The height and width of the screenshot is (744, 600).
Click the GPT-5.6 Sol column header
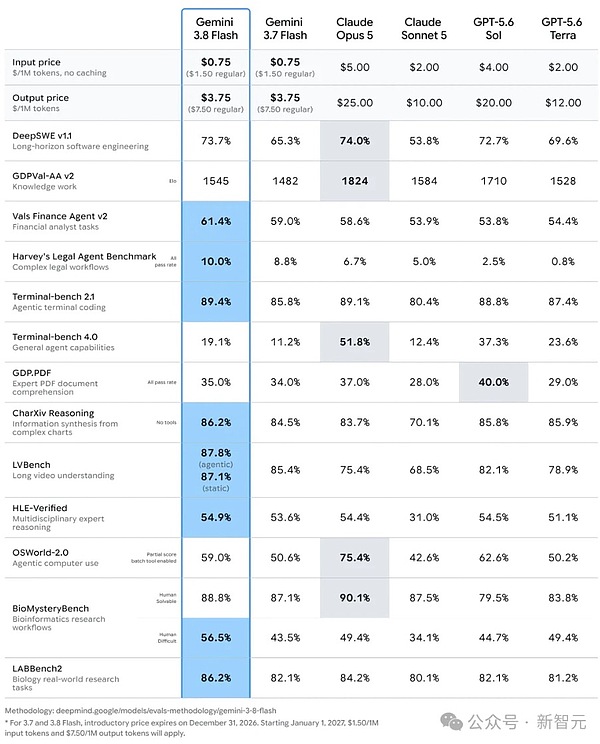[493, 28]
